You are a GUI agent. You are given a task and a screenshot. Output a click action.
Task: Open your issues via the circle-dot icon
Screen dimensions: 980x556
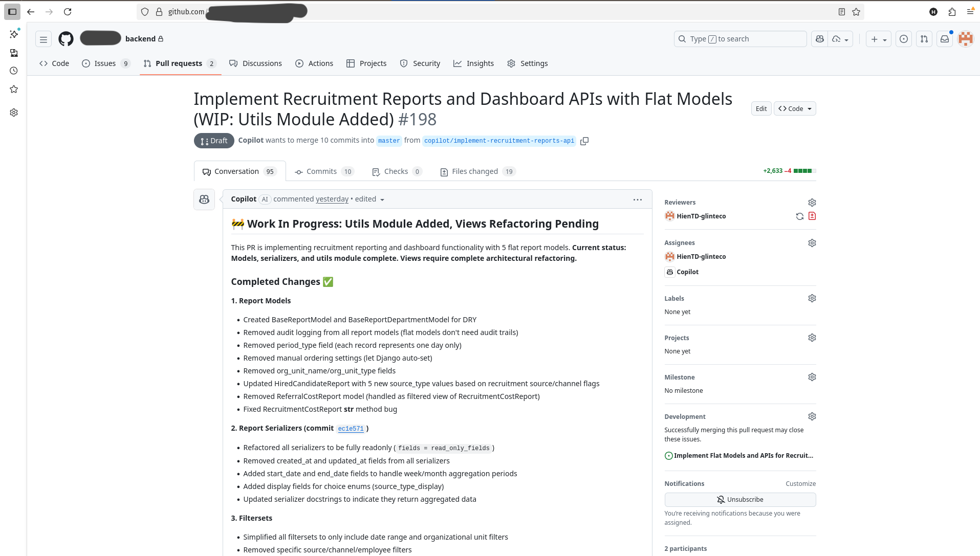point(903,39)
